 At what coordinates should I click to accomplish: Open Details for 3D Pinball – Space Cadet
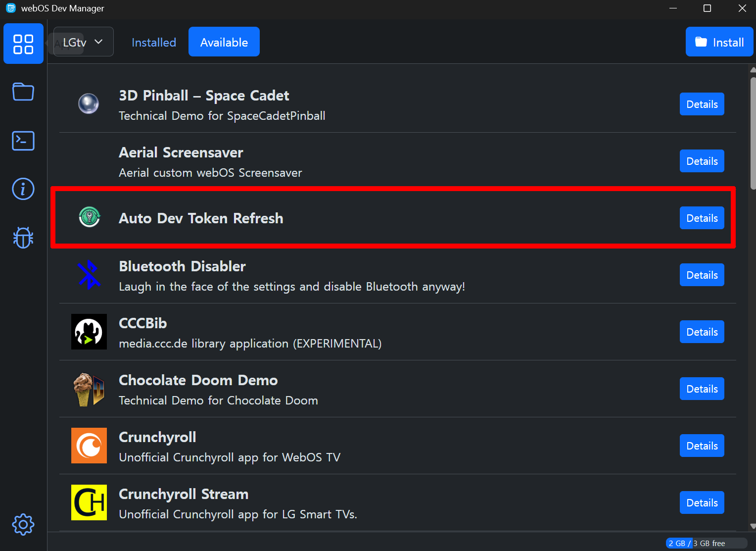click(702, 104)
